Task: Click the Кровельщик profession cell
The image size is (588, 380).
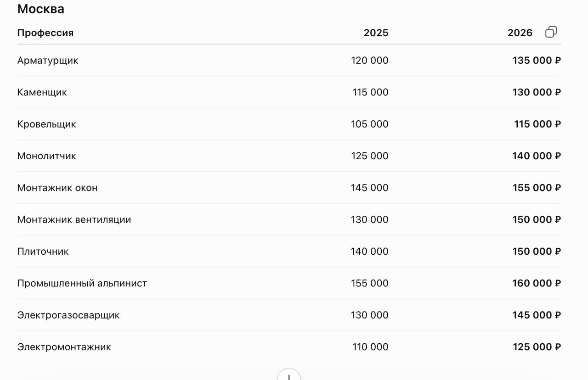Action: coord(47,124)
